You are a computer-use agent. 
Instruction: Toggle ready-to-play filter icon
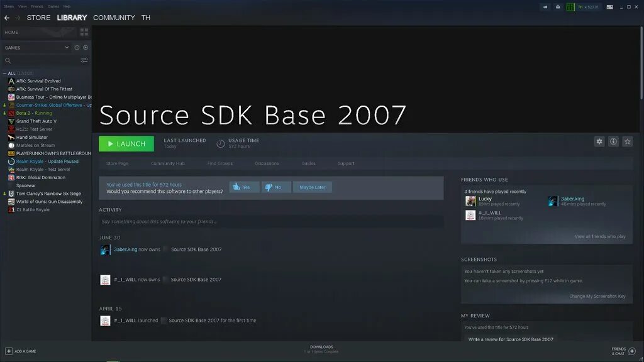(x=86, y=48)
